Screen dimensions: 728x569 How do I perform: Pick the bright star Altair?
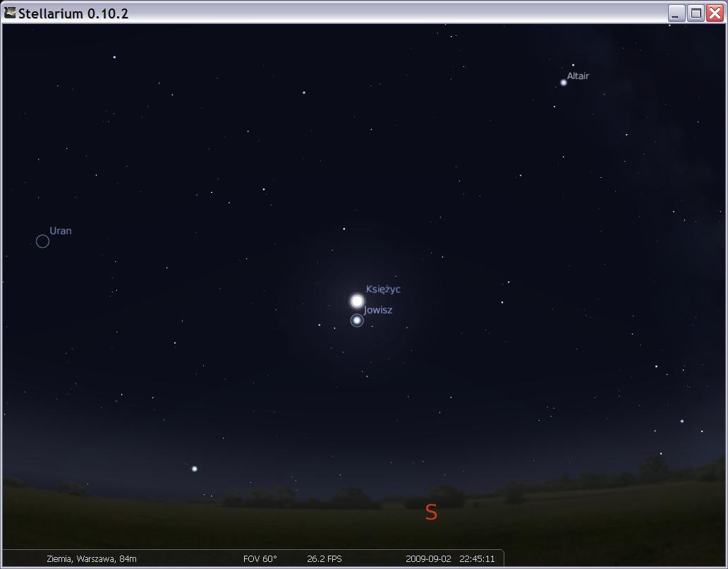pyautogui.click(x=564, y=83)
